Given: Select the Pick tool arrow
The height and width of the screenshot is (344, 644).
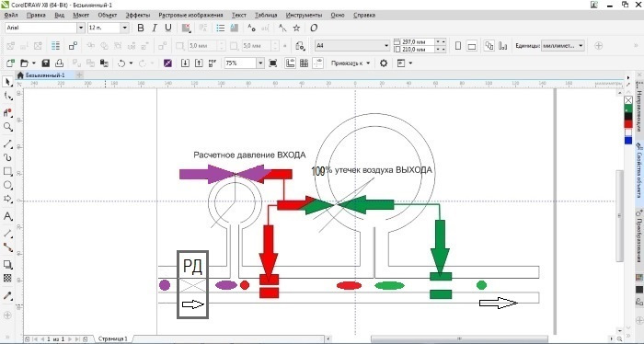Looking at the screenshot, I should [x=7, y=82].
